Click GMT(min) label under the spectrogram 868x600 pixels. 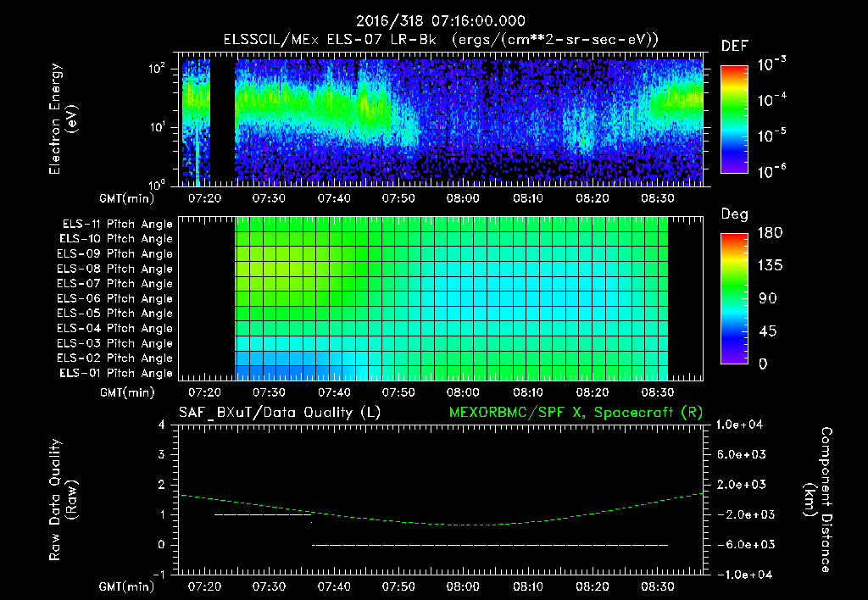127,198
